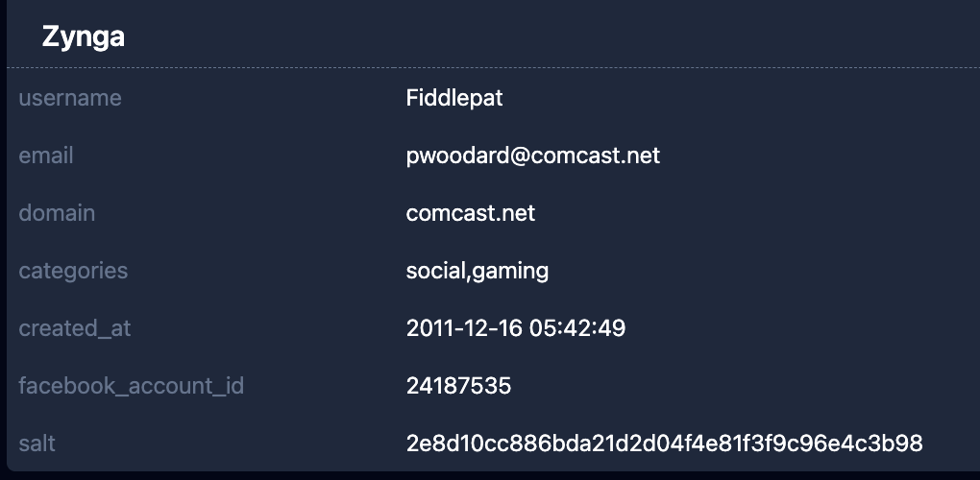
Task: Select the Fiddlepat username value
Action: (454, 98)
